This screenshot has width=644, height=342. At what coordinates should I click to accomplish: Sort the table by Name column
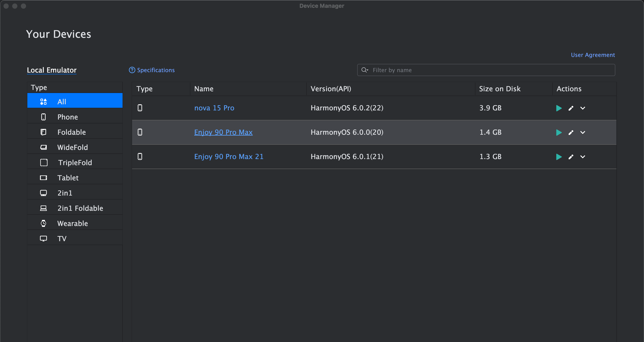coord(248,89)
